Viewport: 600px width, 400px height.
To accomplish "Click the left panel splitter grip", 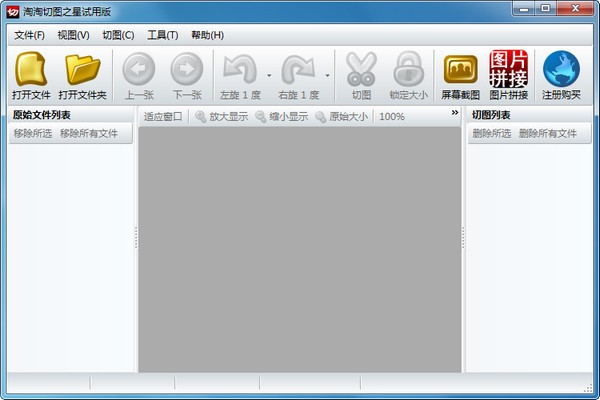I will pos(136,237).
